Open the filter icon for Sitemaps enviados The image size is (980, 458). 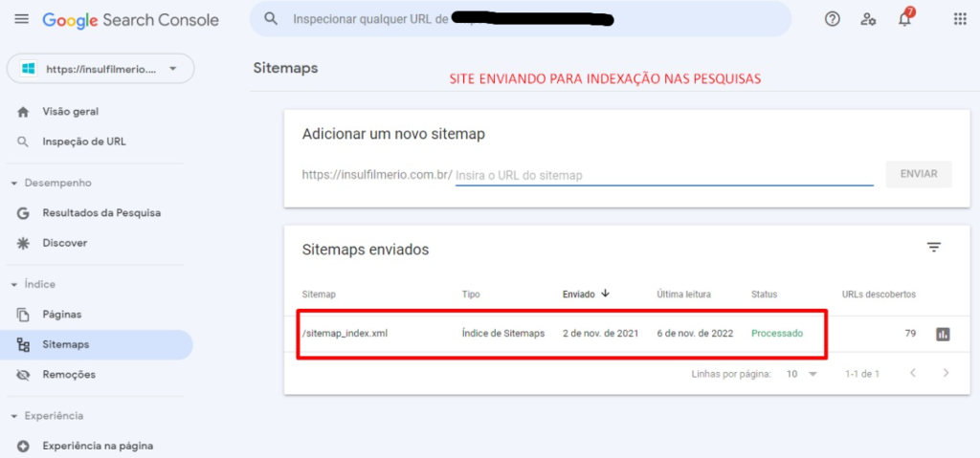pyautogui.click(x=934, y=248)
